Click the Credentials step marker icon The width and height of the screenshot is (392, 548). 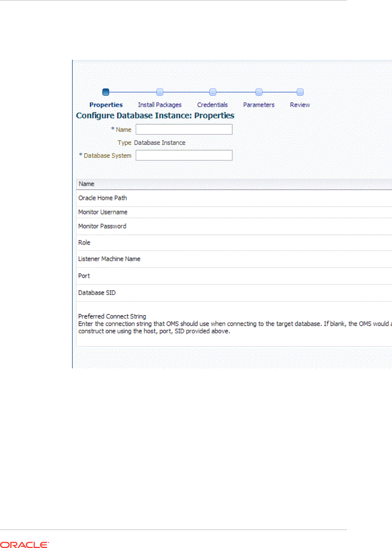(213, 92)
